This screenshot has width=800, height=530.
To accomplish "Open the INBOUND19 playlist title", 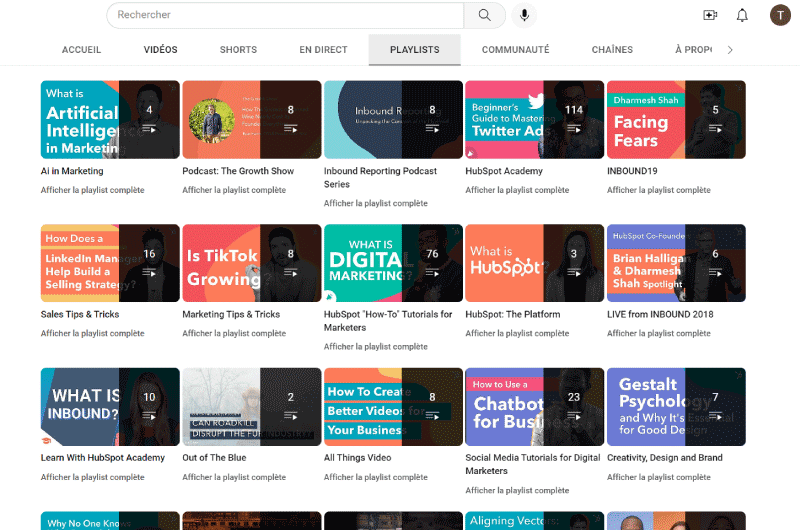I will 632,171.
